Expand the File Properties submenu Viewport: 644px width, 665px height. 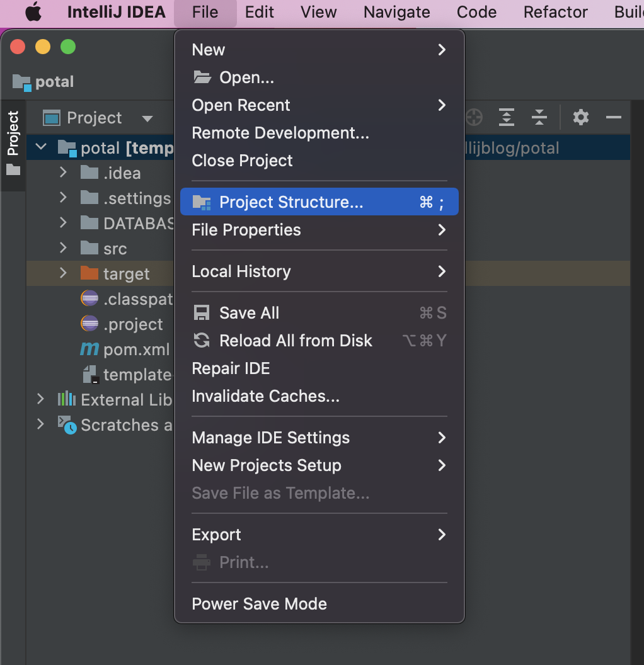tap(319, 229)
